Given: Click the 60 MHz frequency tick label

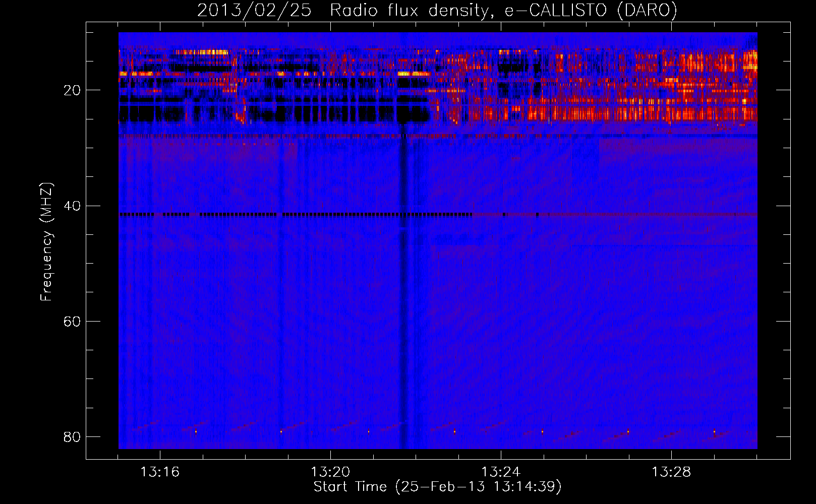Looking at the screenshot, I should click(x=72, y=321).
